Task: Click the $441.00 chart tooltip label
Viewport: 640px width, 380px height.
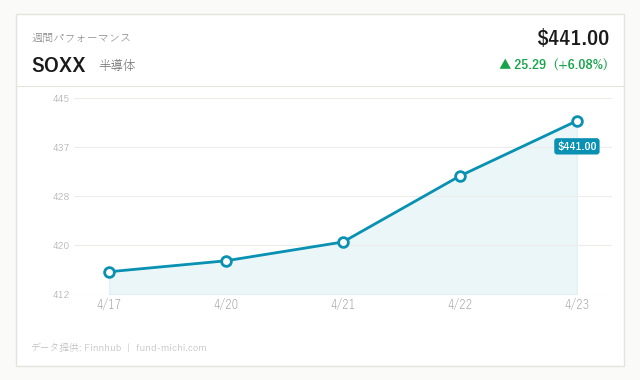Action: coord(577,146)
